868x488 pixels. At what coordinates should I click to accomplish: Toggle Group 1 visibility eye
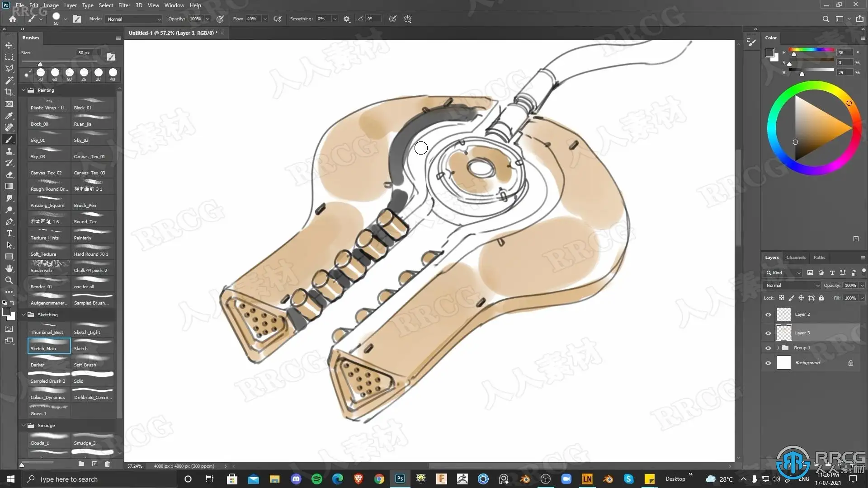click(768, 348)
